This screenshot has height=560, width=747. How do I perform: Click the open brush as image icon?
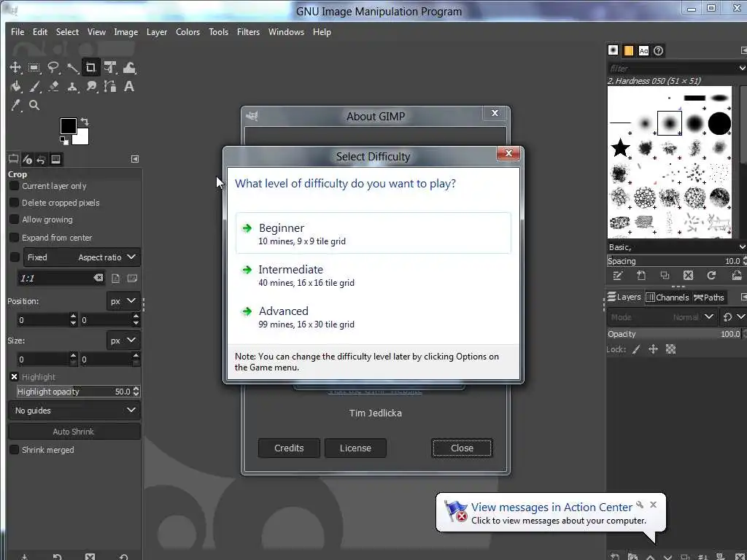click(737, 275)
